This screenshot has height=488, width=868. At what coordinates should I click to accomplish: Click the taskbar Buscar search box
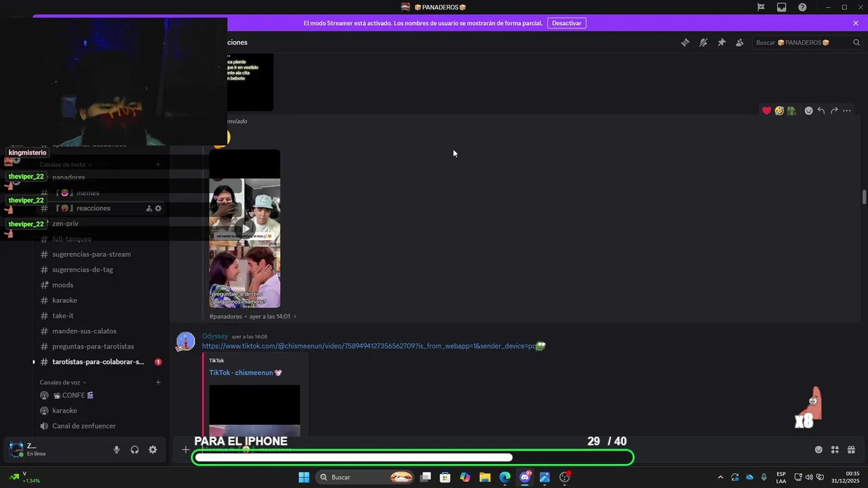pyautogui.click(x=366, y=477)
